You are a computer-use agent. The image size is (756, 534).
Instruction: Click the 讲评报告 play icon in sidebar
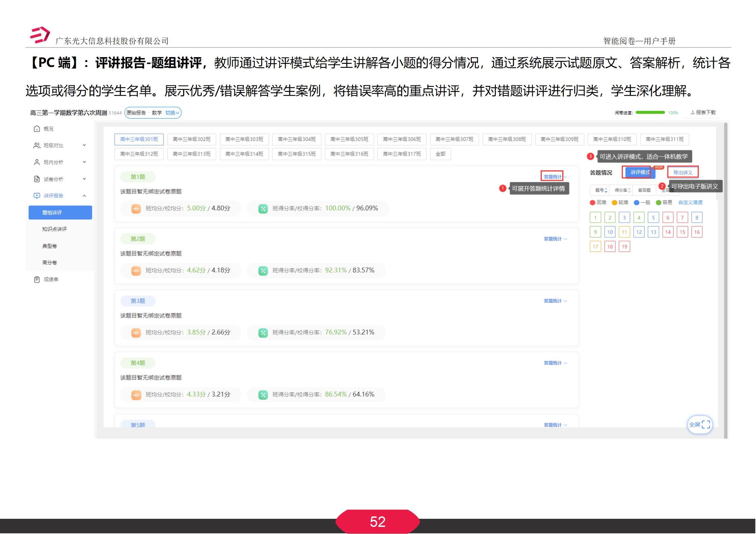pyautogui.click(x=37, y=196)
